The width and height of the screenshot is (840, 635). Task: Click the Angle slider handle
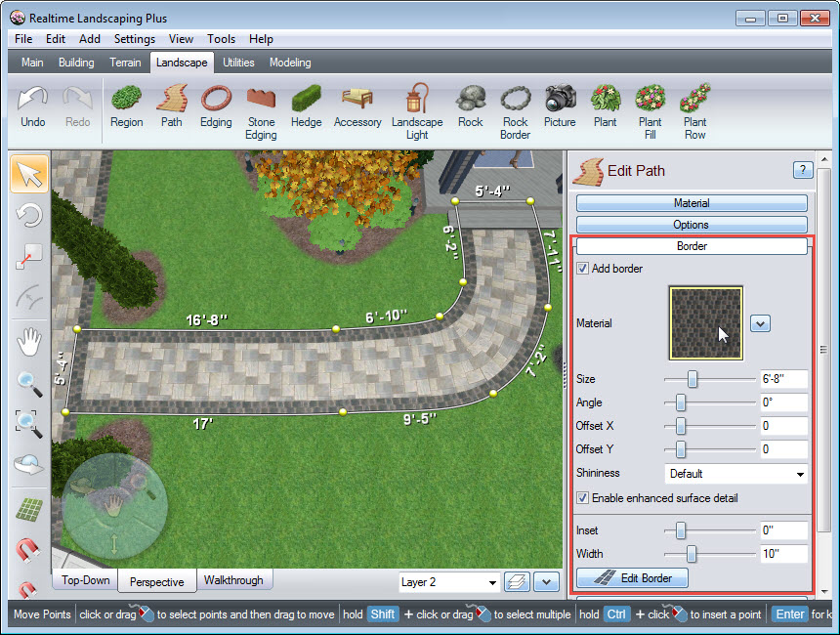[x=681, y=402]
